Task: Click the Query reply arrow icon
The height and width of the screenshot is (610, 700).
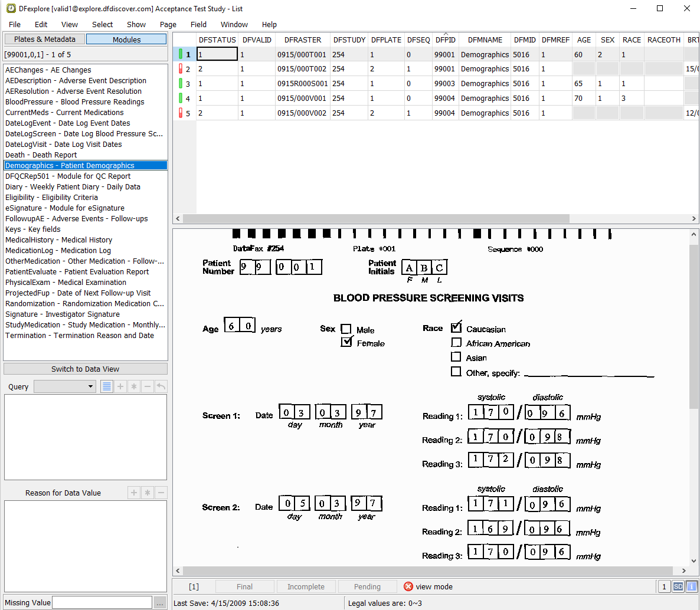Action: (161, 386)
